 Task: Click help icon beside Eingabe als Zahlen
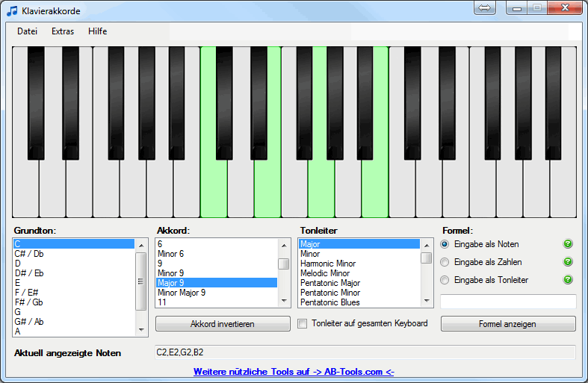(568, 261)
